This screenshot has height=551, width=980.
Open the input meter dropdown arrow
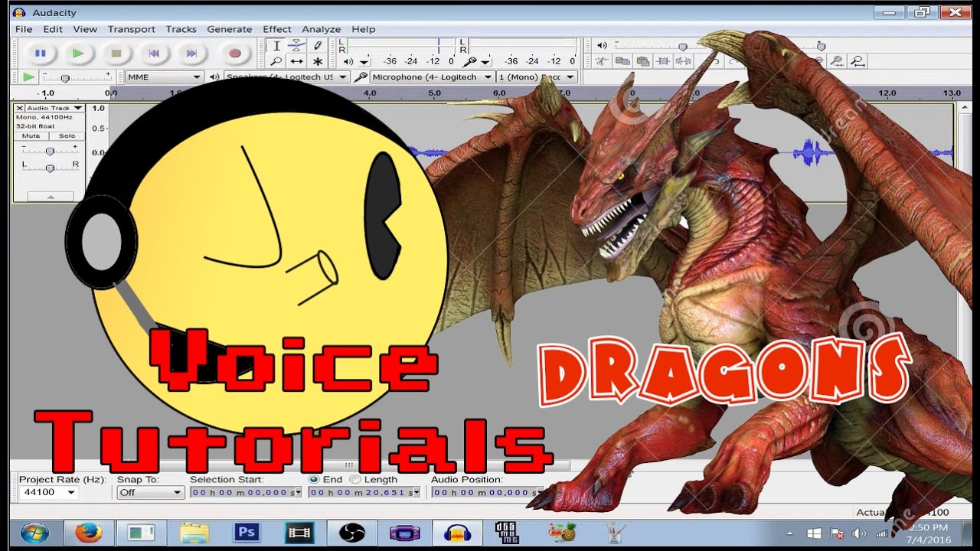(485, 62)
